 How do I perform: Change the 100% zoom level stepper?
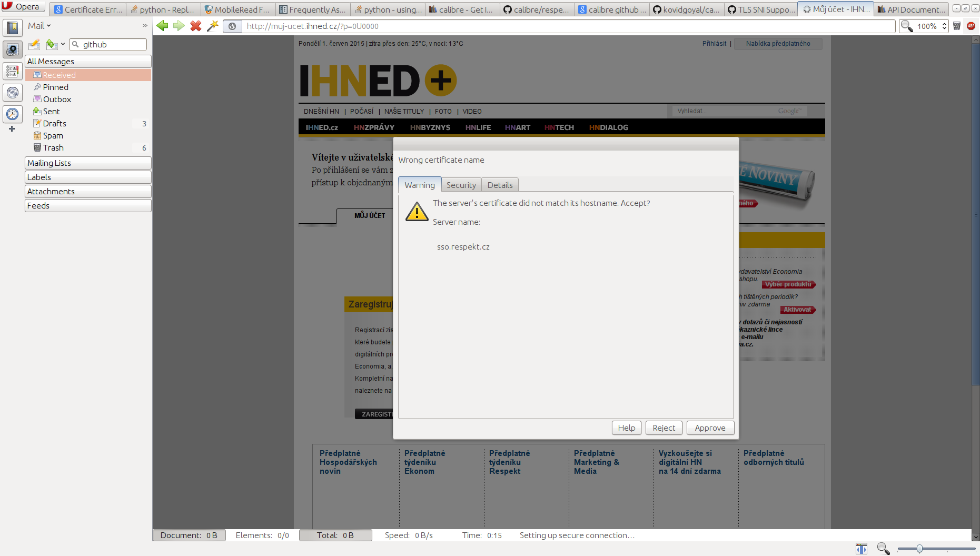point(945,26)
